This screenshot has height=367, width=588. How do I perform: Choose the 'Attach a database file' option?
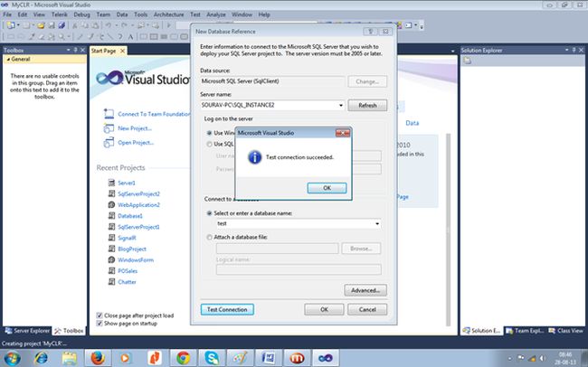click(x=209, y=237)
